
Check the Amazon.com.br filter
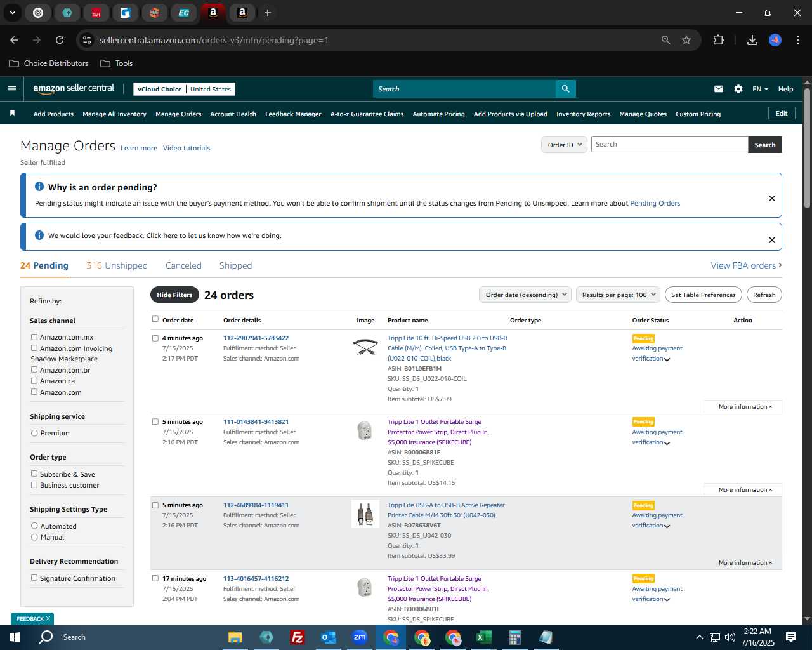click(34, 369)
